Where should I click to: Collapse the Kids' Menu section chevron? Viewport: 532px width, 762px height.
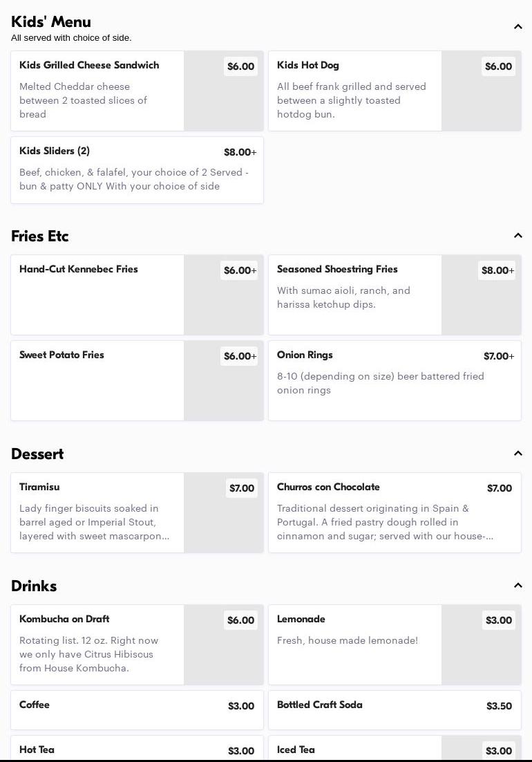pos(517,27)
